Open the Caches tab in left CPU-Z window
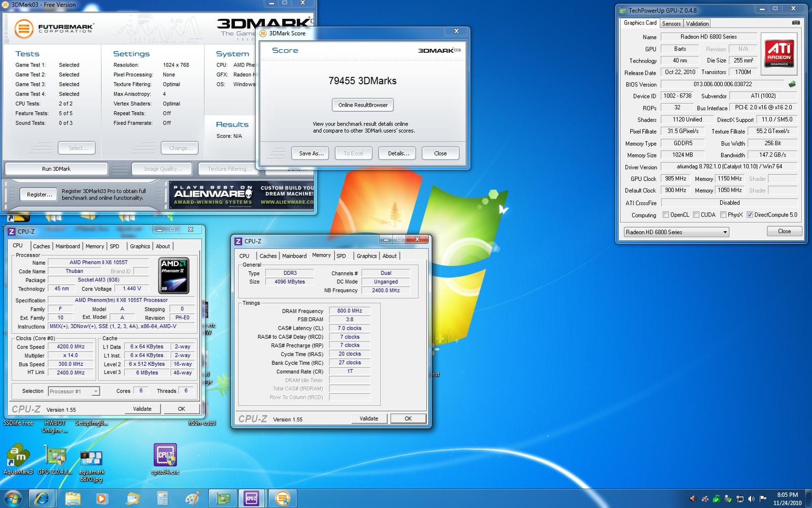The image size is (812, 508). [x=42, y=246]
